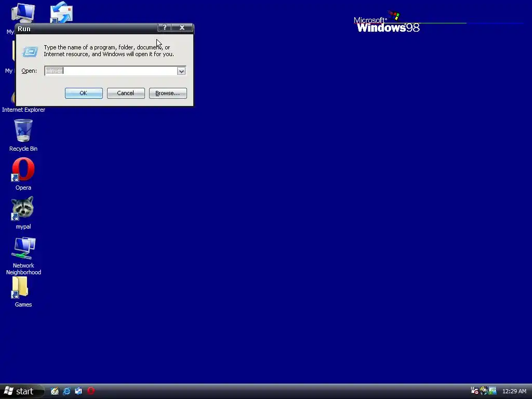Click the task scheduler tray icon
Screen dimensions: 532x399
tap(475, 391)
